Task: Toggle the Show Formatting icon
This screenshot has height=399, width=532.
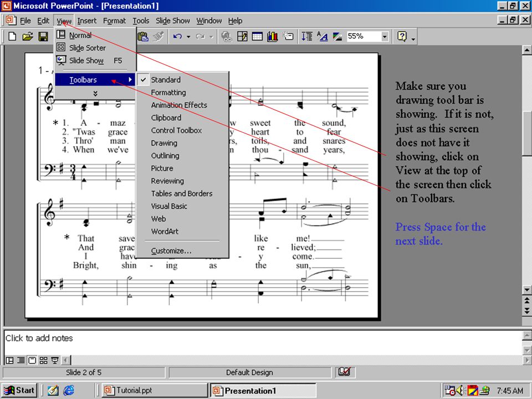Action: click(x=322, y=37)
